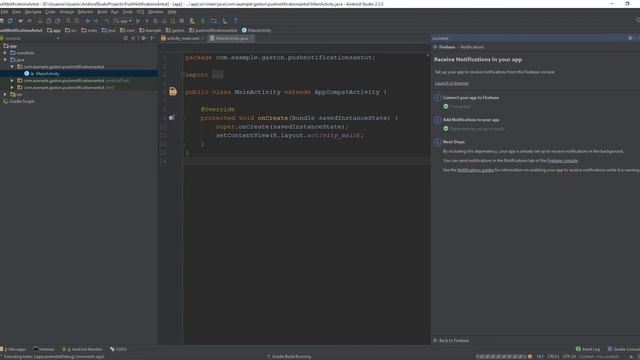Open the Run menu
The height and width of the screenshot is (360, 640).
tap(115, 12)
